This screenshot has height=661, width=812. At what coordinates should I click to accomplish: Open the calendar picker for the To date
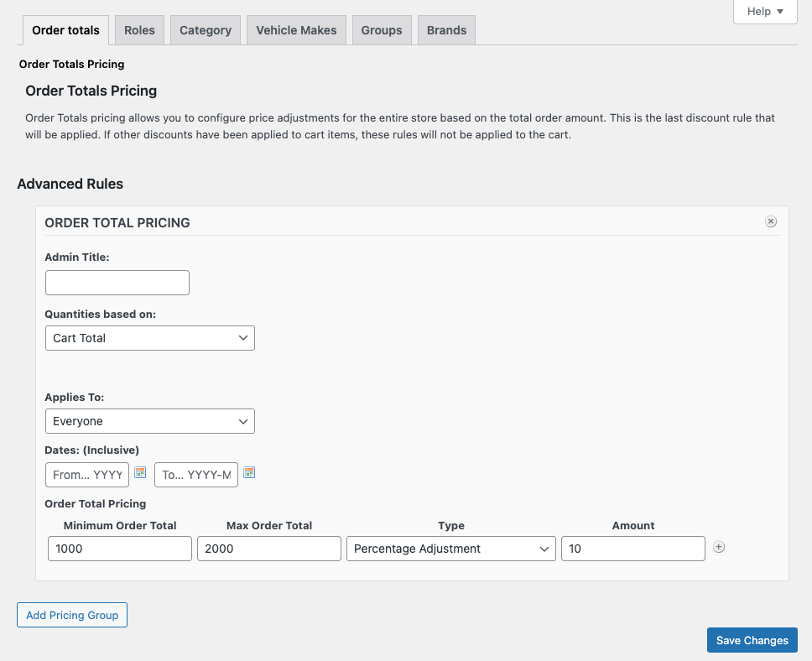[249, 474]
